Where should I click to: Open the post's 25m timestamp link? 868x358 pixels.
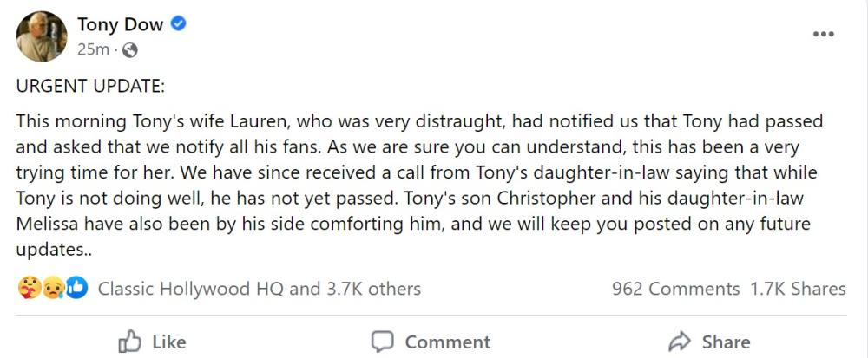93,49
